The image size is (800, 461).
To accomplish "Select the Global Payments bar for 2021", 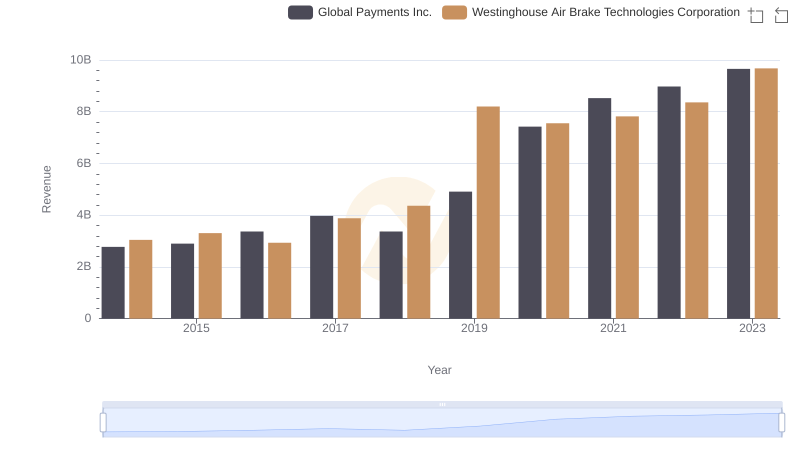I will 599,208.
